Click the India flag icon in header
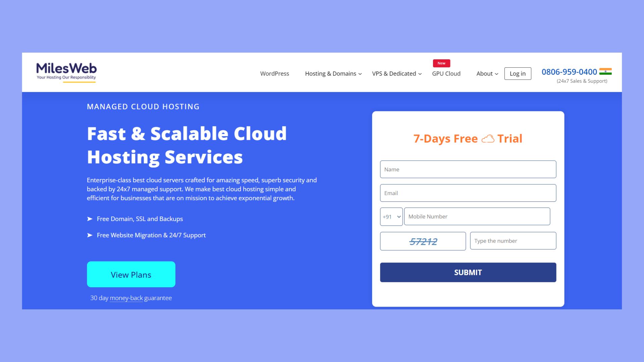Screen dimensions: 644x362 tap(606, 72)
